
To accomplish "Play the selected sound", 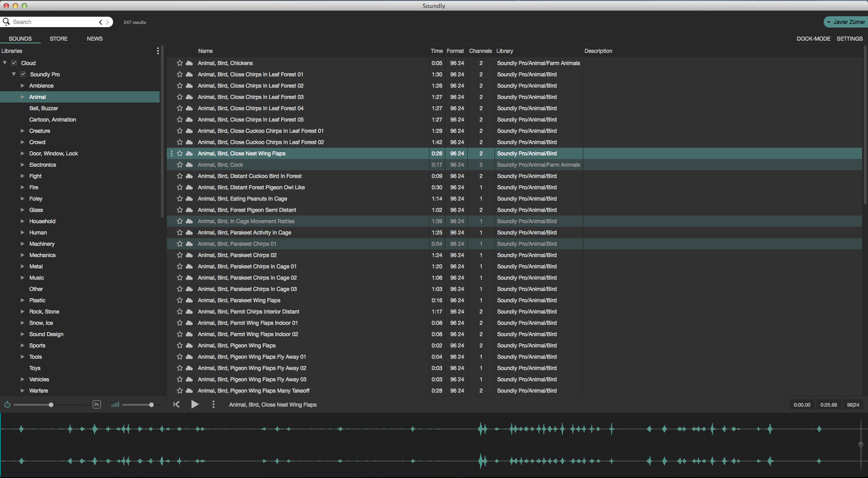I will pyautogui.click(x=195, y=404).
